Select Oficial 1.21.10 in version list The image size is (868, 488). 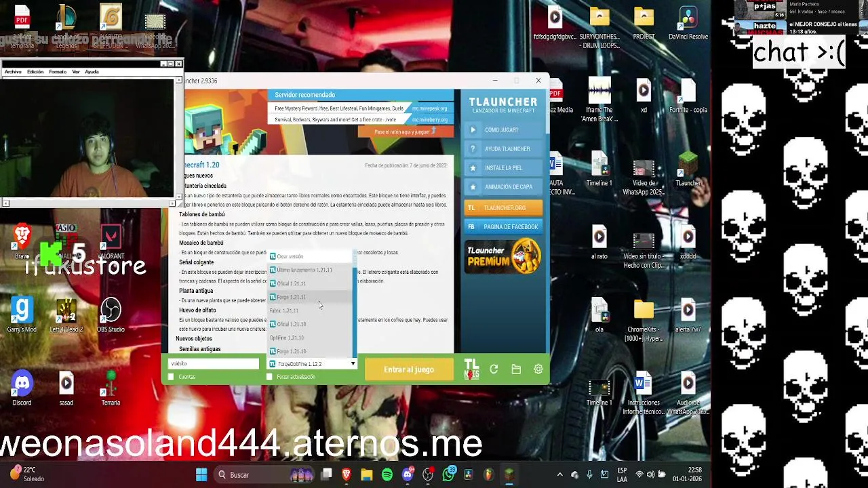[x=310, y=324]
